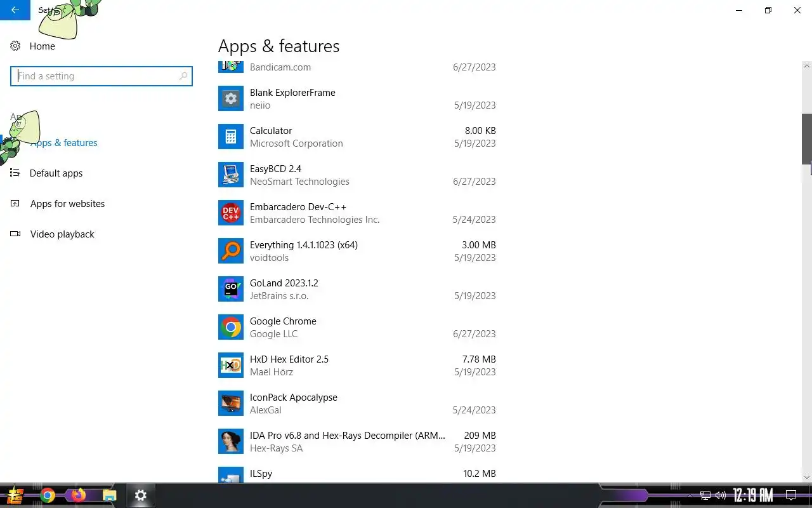Select the Everything 1.4.1.1023 (x64) name
The image size is (812, 508).
coord(304,245)
